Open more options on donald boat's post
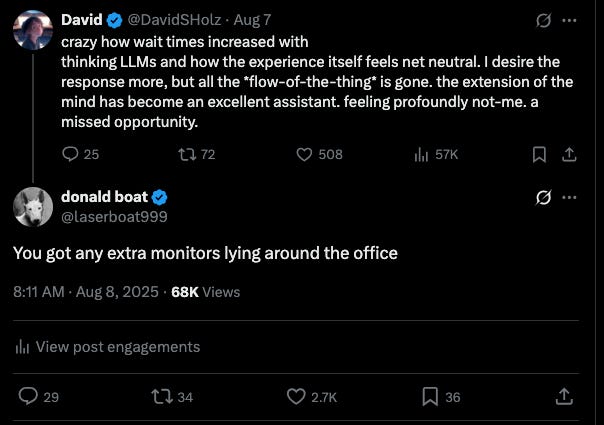This screenshot has height=425, width=604. [x=570, y=197]
